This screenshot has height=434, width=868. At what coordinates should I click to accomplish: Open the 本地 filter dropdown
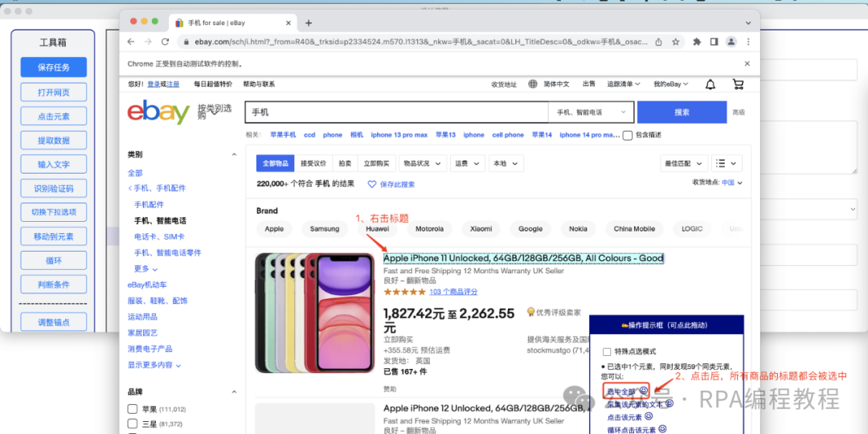506,163
